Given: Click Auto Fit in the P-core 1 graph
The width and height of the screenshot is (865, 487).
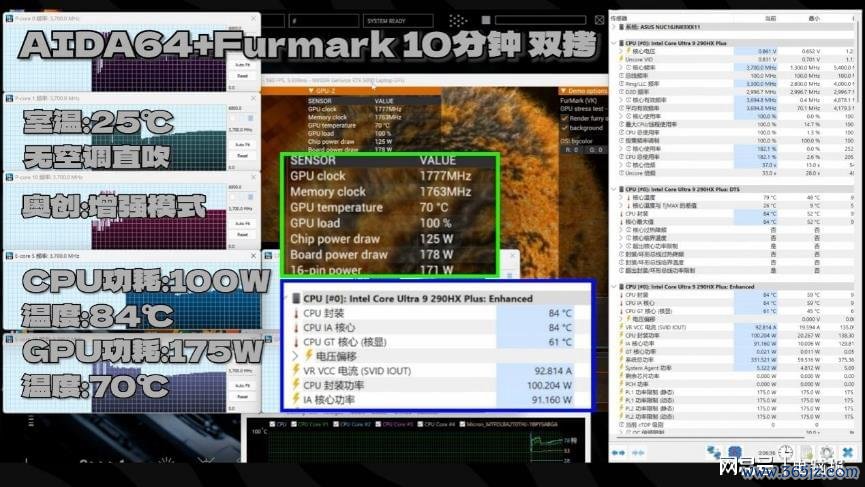Looking at the screenshot, I should point(242,145).
